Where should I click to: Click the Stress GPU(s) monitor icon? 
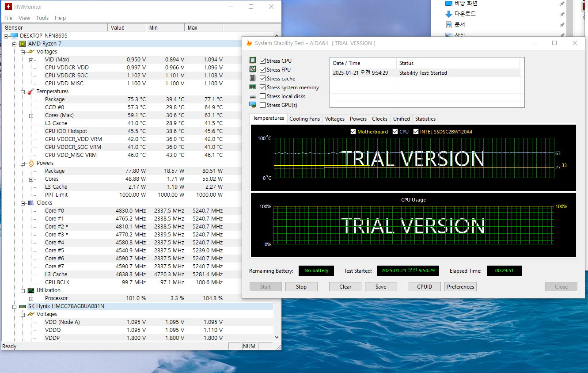(x=253, y=105)
